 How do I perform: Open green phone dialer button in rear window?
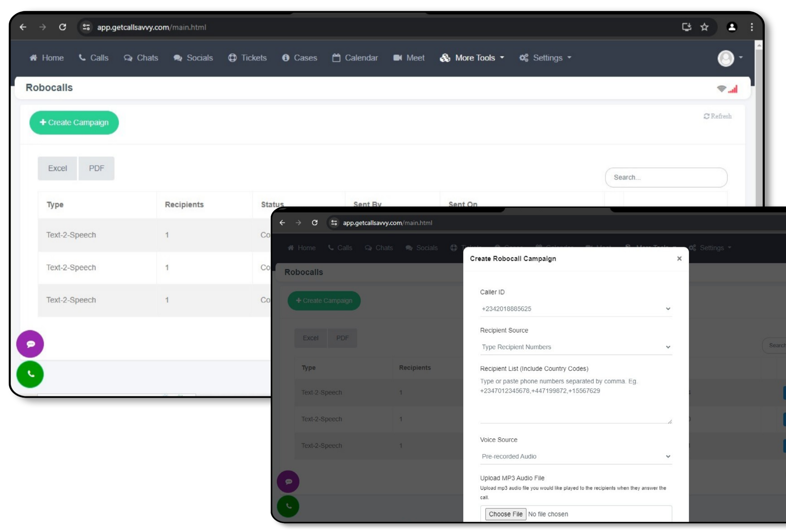point(30,374)
